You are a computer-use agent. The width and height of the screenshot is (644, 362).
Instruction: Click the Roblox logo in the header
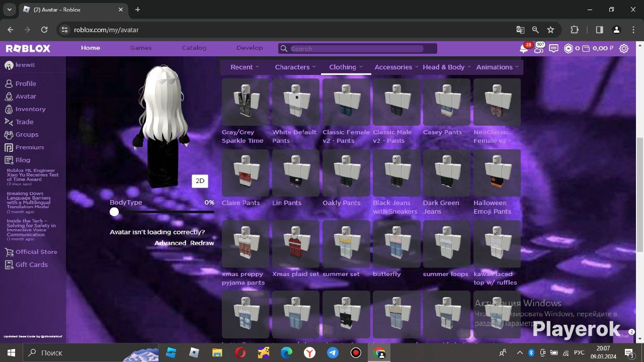pos(28,48)
